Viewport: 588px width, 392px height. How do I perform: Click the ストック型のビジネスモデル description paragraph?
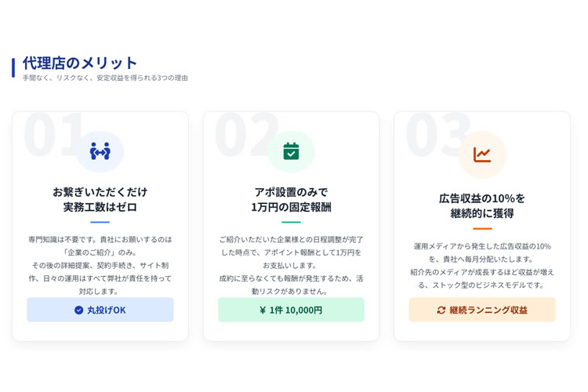pyautogui.click(x=482, y=265)
